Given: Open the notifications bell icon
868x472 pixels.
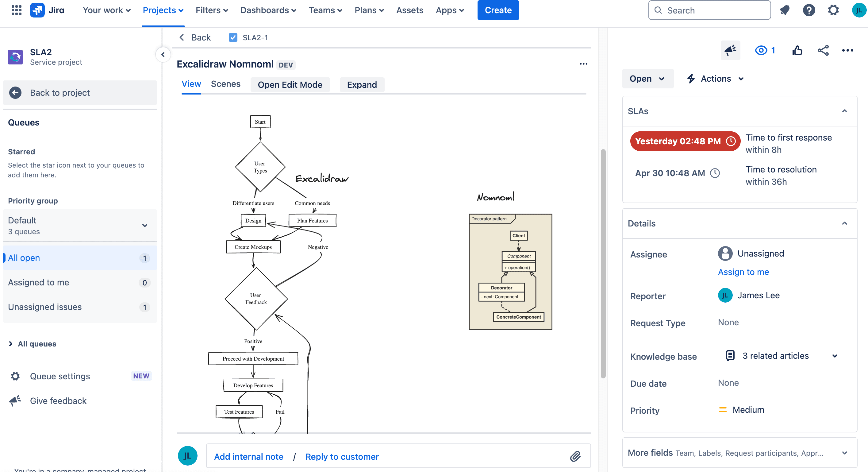Looking at the screenshot, I should (785, 10).
